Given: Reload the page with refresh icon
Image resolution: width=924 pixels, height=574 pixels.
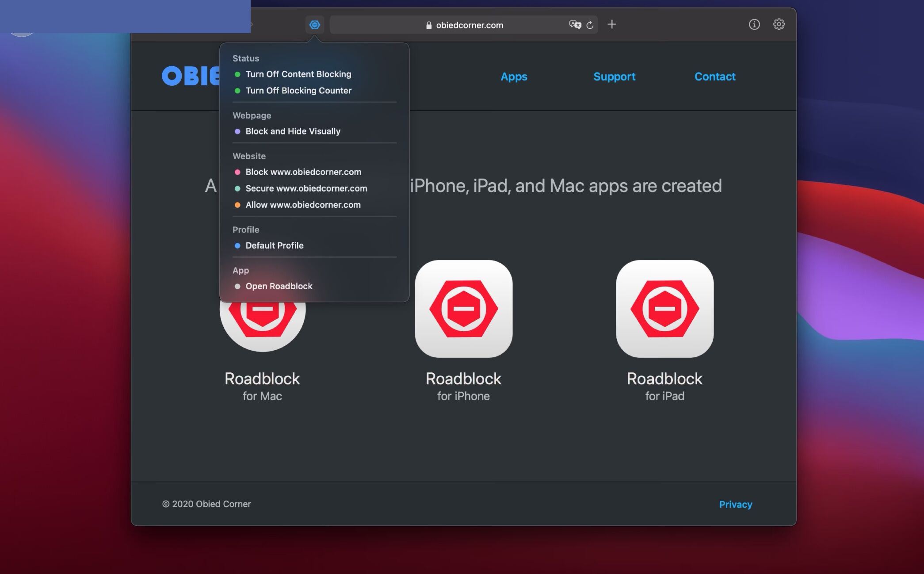Looking at the screenshot, I should click(x=590, y=25).
